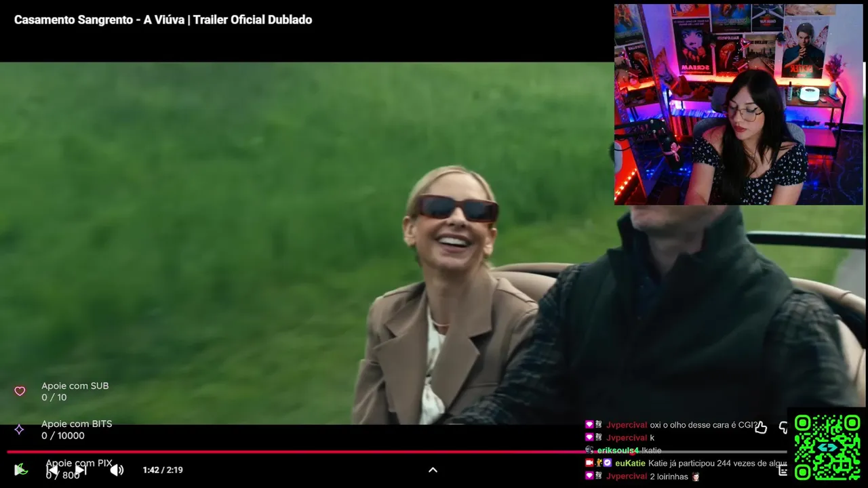Viewport: 868px width, 488px height.
Task: Click the heart icon beside Apoie com SUB
Action: click(20, 391)
